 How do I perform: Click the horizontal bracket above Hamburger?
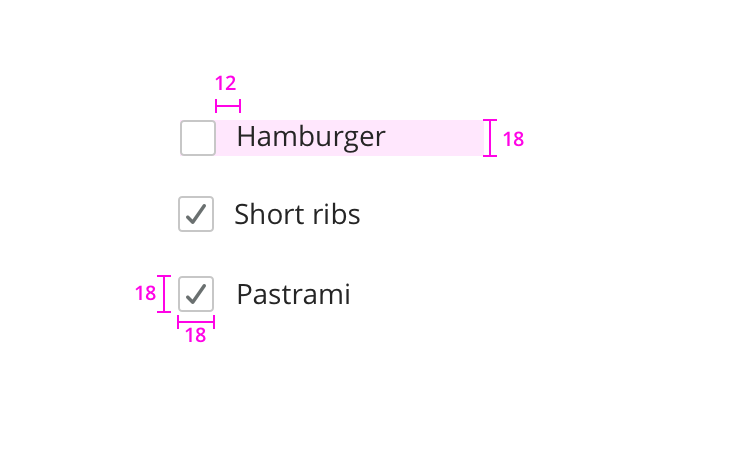pos(228,106)
